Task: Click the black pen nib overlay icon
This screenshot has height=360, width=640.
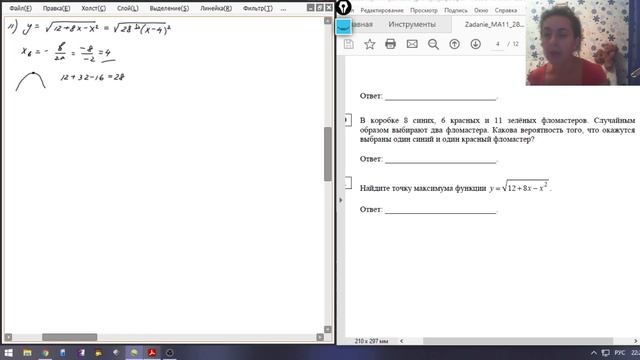Action: (344, 7)
